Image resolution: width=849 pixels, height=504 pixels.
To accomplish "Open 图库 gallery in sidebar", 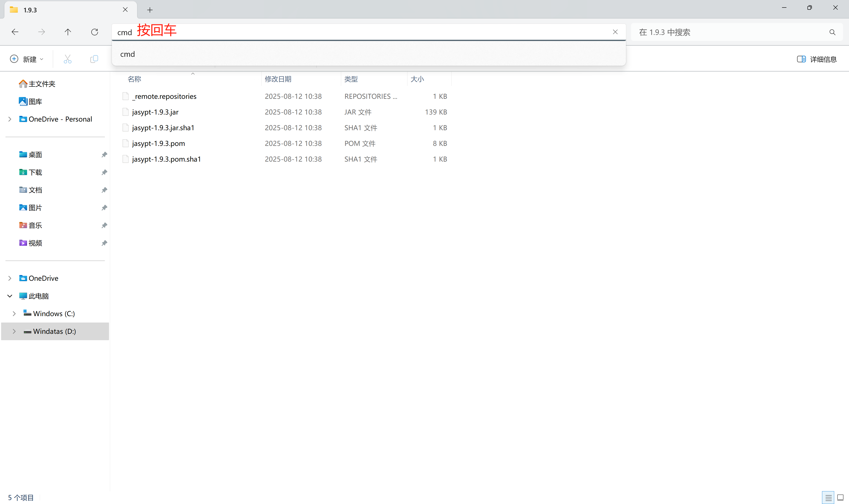I will 31,101.
